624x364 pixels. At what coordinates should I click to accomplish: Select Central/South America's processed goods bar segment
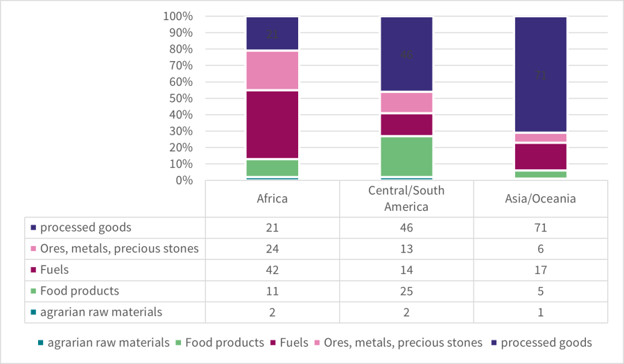(x=406, y=55)
